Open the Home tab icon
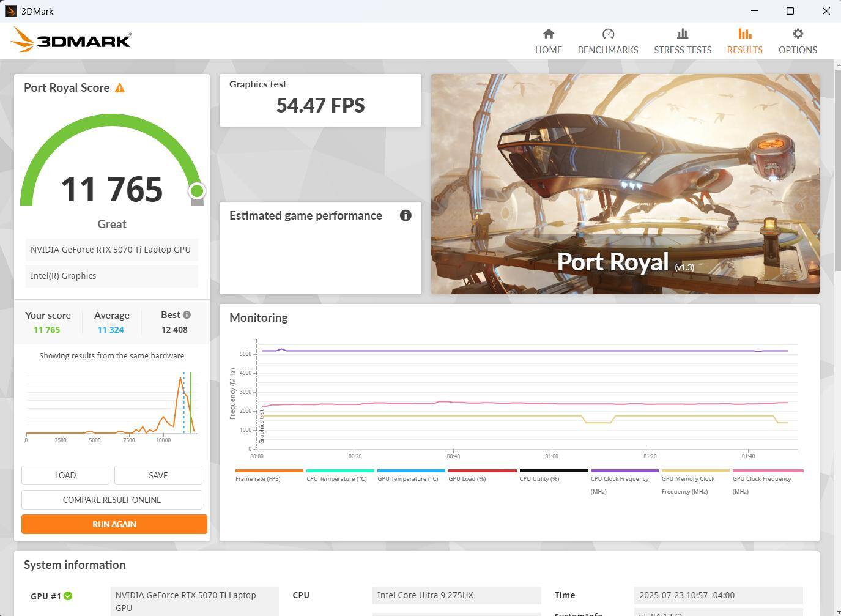The image size is (841, 616). point(548,34)
